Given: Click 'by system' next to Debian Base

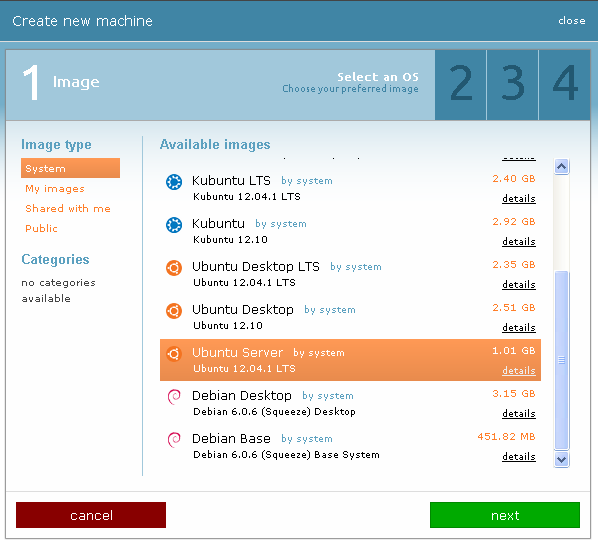Looking at the screenshot, I should (307, 439).
